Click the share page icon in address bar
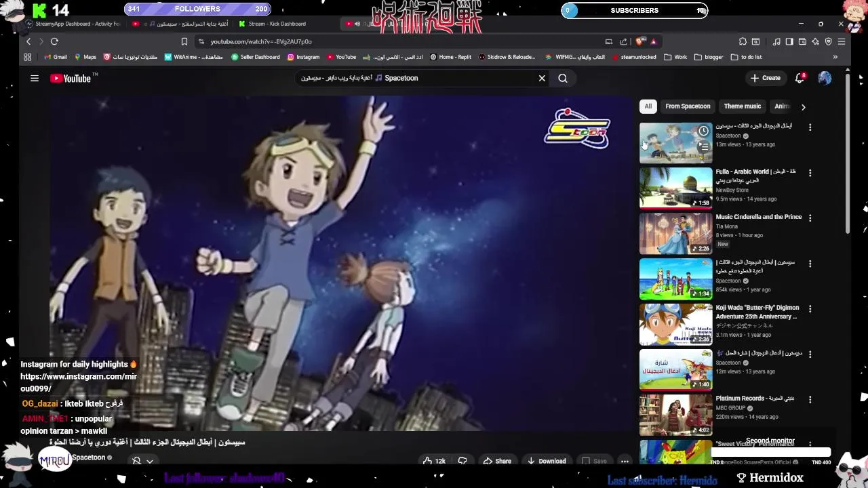The height and width of the screenshot is (488, 868). point(623,41)
